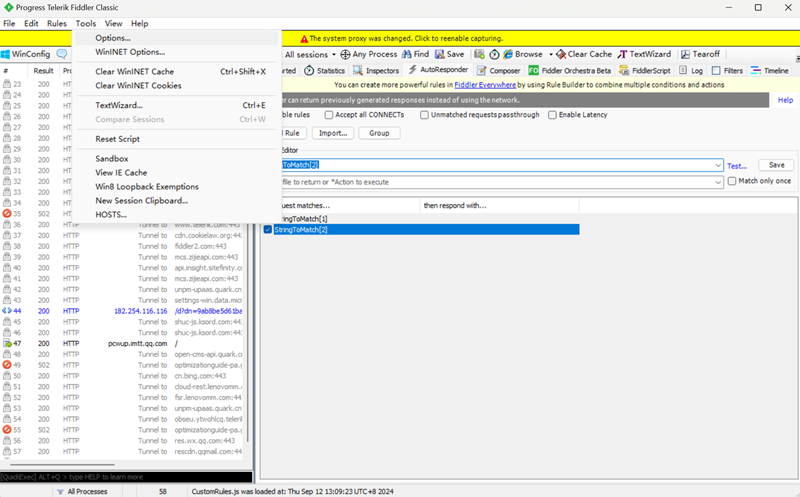The width and height of the screenshot is (800, 497).
Task: Open TextWizard from the toolbar
Action: click(x=645, y=54)
